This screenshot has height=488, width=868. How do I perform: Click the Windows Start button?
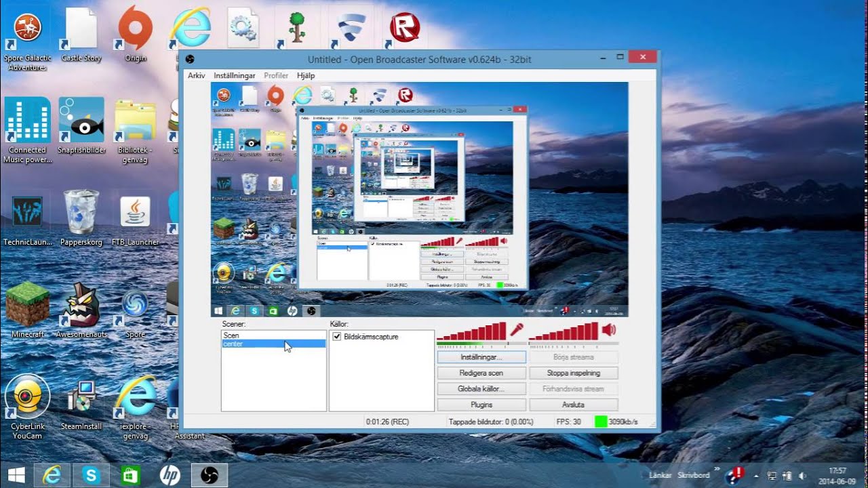point(16,475)
